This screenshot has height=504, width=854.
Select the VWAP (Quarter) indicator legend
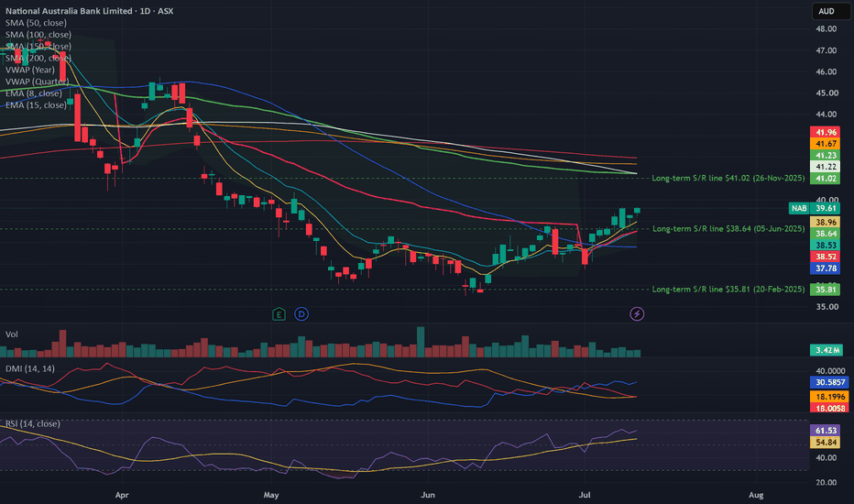tap(37, 82)
